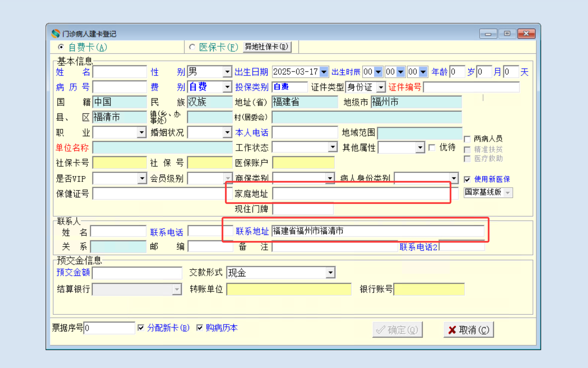Click the 年龄 岁 input field
This screenshot has height=368, width=588.
[457, 72]
